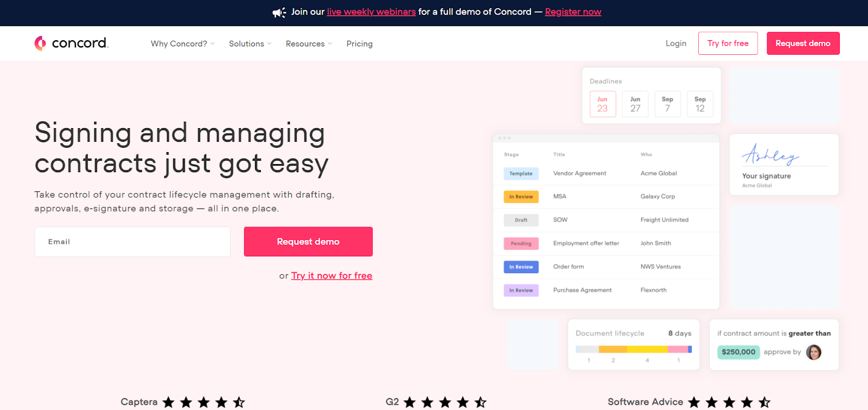Open the Login page

(x=676, y=43)
